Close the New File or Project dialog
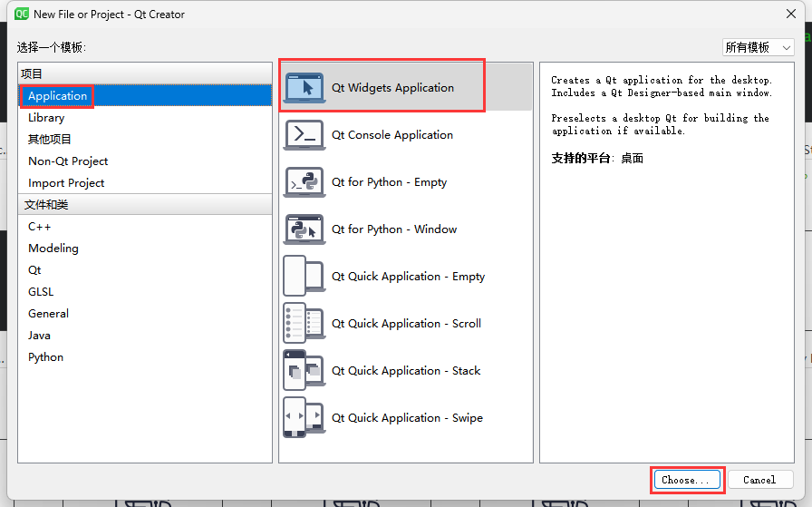 pyautogui.click(x=791, y=14)
